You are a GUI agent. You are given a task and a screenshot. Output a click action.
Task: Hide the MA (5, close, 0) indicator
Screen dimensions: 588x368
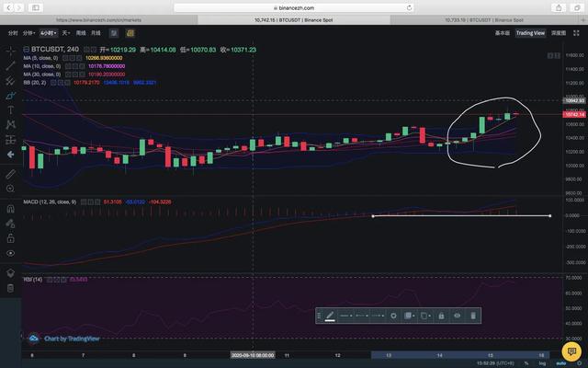[65, 58]
